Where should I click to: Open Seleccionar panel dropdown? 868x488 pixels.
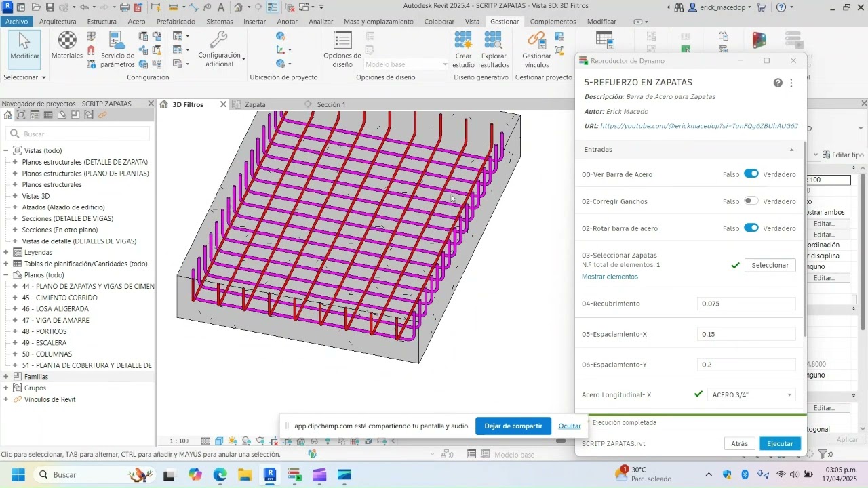click(x=25, y=77)
